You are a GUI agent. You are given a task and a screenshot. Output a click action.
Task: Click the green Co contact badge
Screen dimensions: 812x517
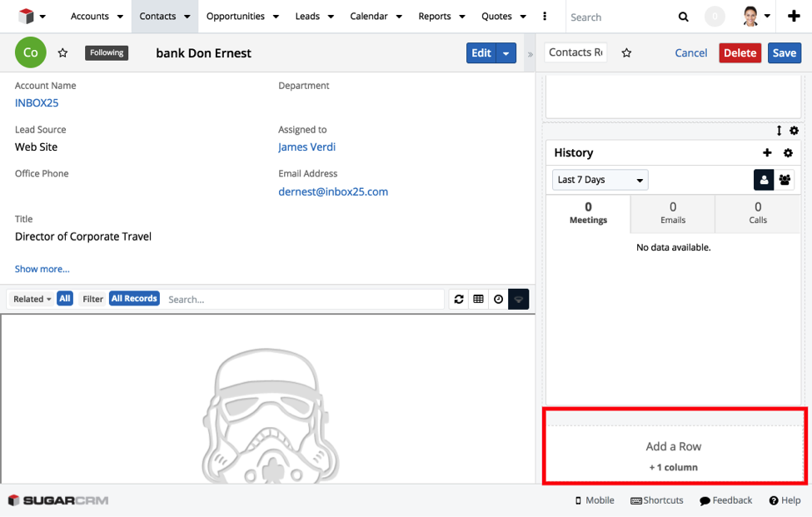[x=31, y=52]
